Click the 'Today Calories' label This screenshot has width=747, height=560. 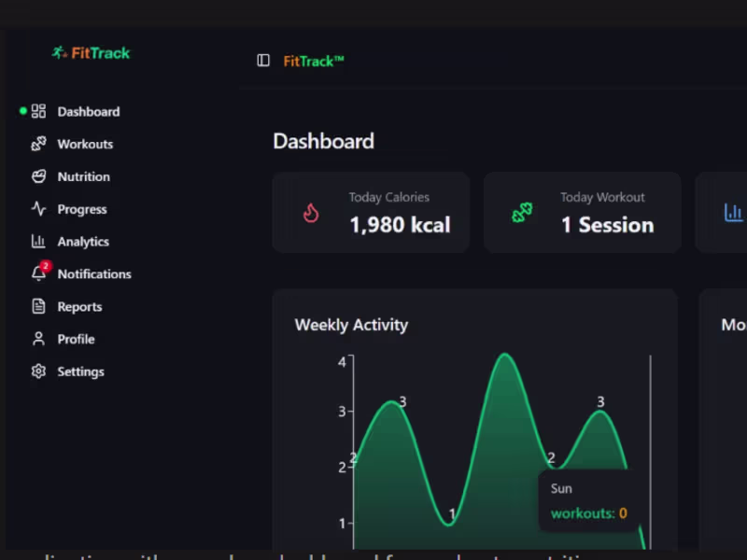pos(388,197)
